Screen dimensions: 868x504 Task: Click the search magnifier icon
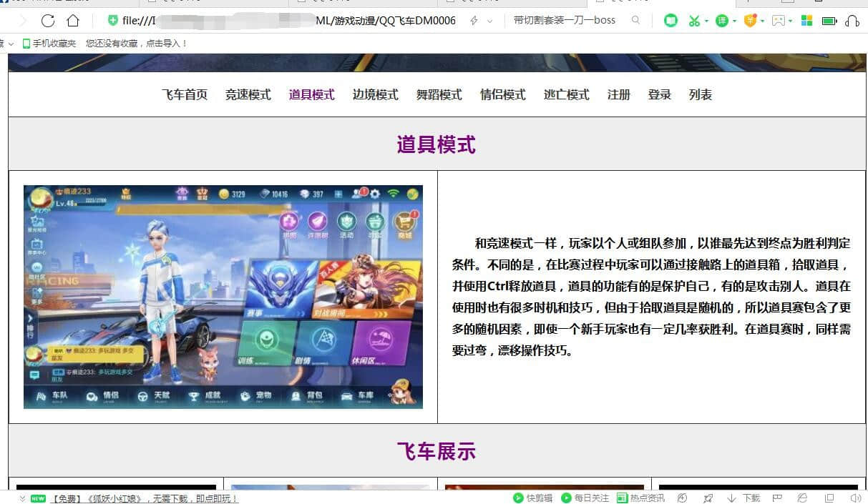[635, 21]
